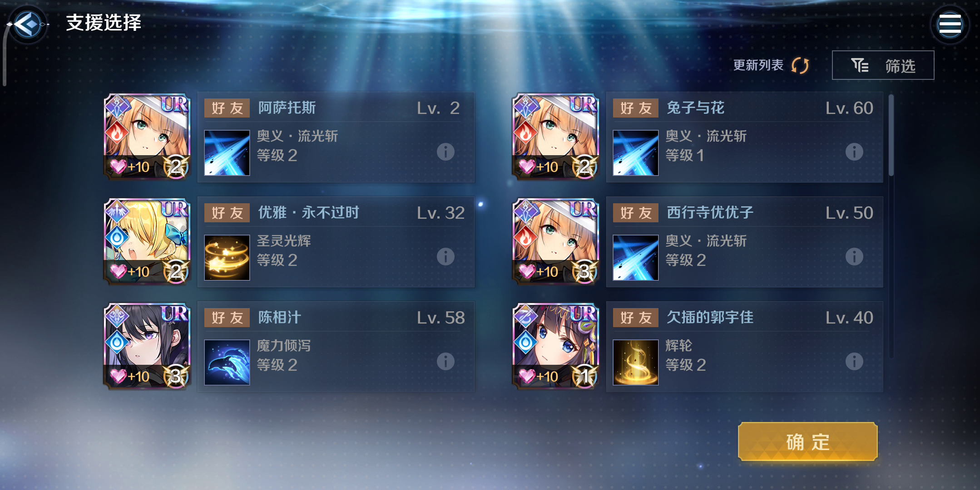
Task: Show info for 圣灵光辉 skill
Action: coord(445,257)
